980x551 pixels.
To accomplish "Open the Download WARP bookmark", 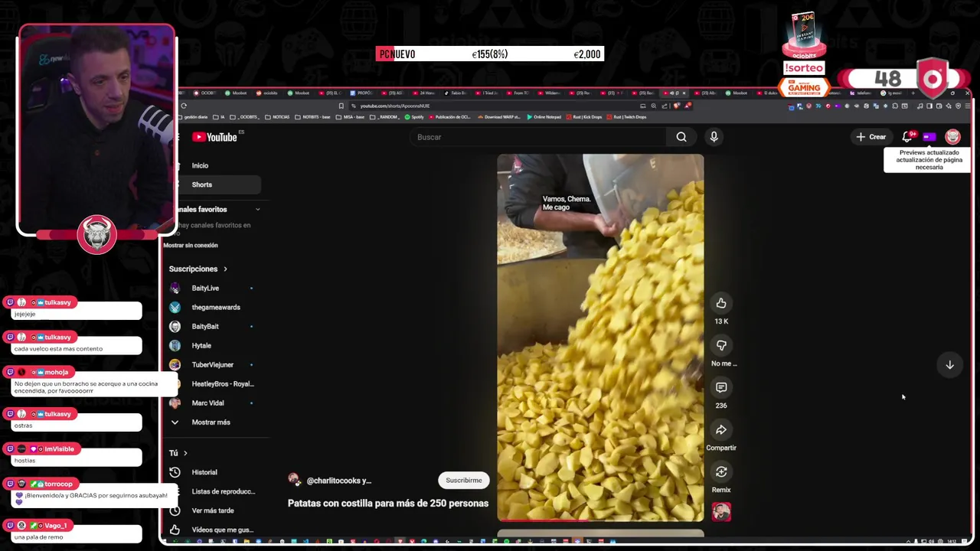I will (x=499, y=117).
